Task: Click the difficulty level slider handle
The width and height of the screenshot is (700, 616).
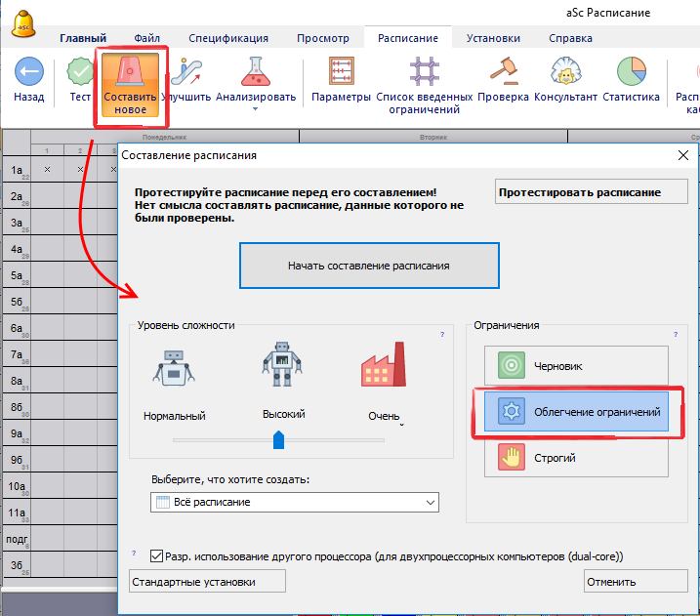Action: [278, 439]
